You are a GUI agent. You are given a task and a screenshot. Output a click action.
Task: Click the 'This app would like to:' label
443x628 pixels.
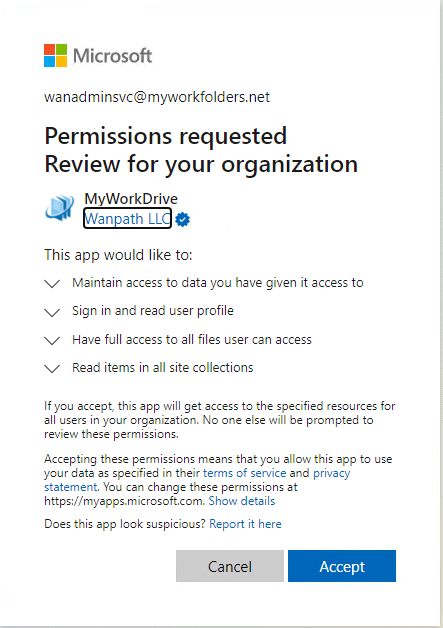click(x=118, y=255)
